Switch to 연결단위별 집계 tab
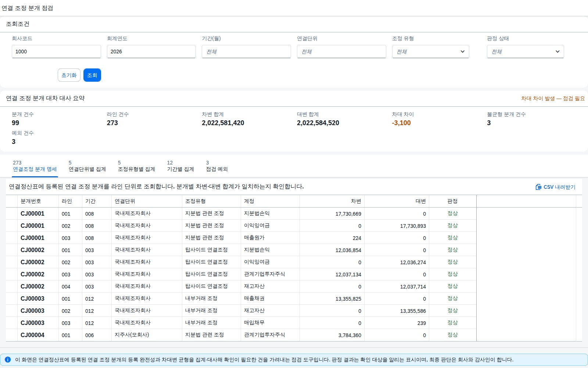Screen dimensions: 588x368 click(87, 166)
